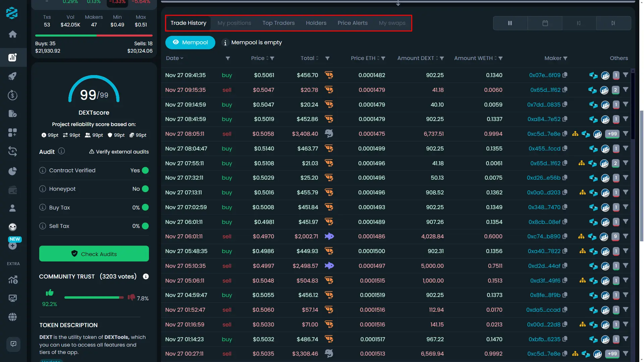Toggle Contract Verified status indicator
Image resolution: width=644 pixels, height=362 pixels.
coord(145,170)
